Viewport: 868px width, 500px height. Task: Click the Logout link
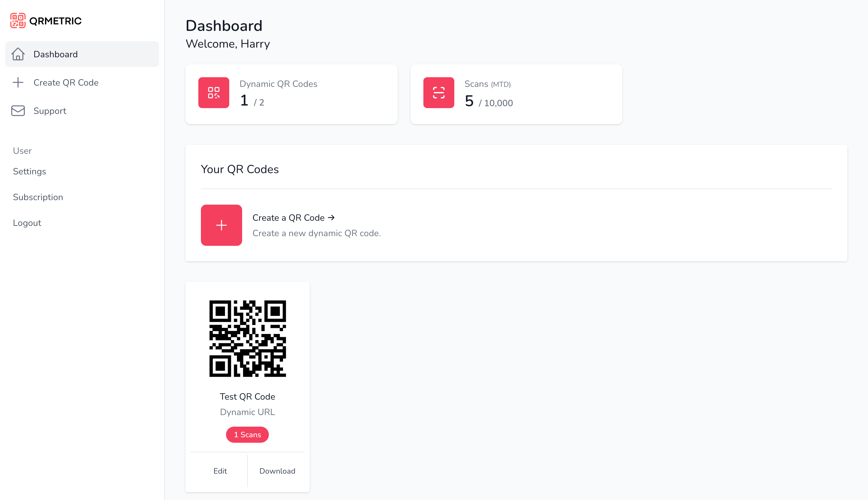coord(27,222)
